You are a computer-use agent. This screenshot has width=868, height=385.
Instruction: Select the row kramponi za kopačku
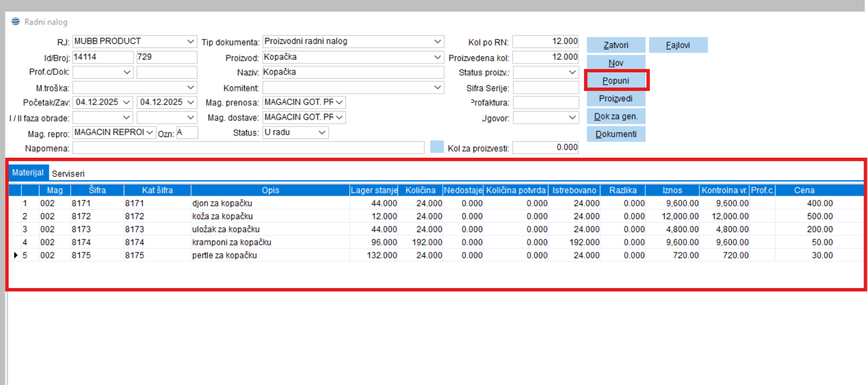pyautogui.click(x=232, y=242)
